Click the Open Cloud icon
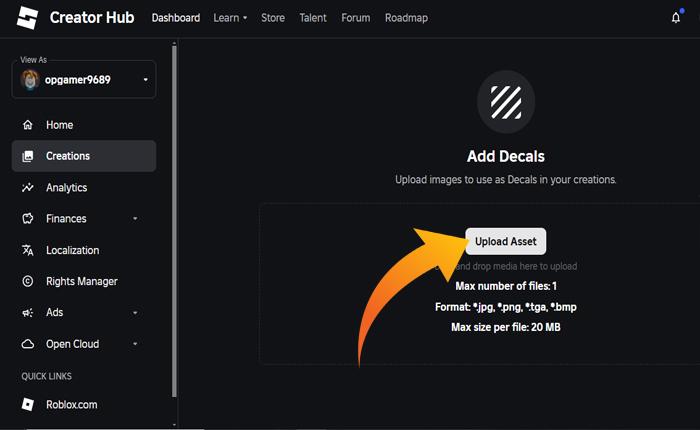 (28, 344)
